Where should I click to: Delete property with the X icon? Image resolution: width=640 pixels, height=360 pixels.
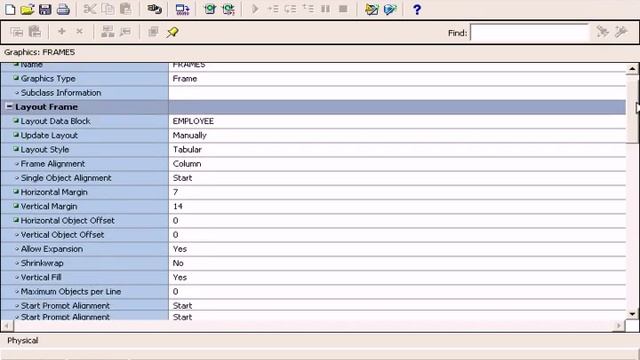point(80,31)
